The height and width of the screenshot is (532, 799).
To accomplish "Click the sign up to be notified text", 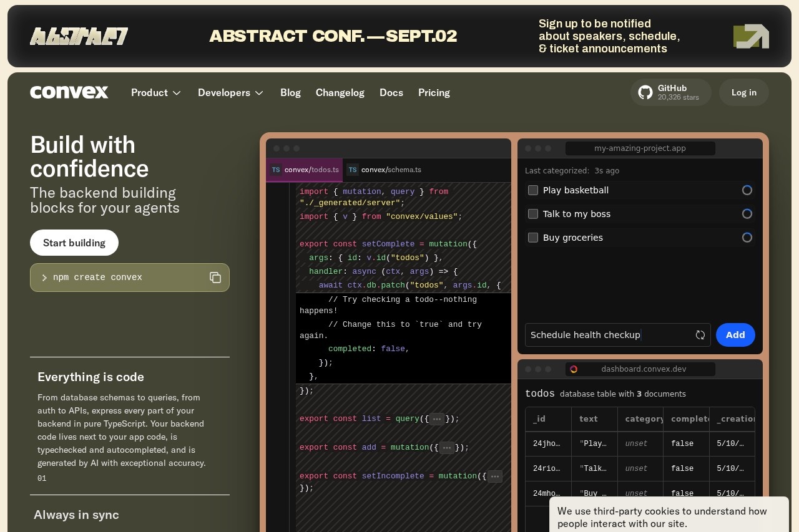I will point(609,36).
